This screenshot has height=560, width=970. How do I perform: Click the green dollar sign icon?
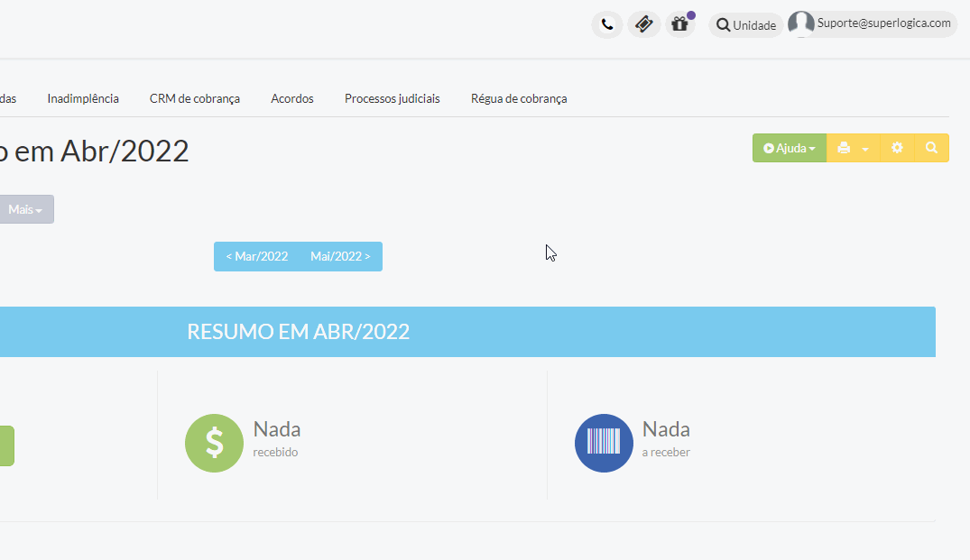click(x=214, y=443)
